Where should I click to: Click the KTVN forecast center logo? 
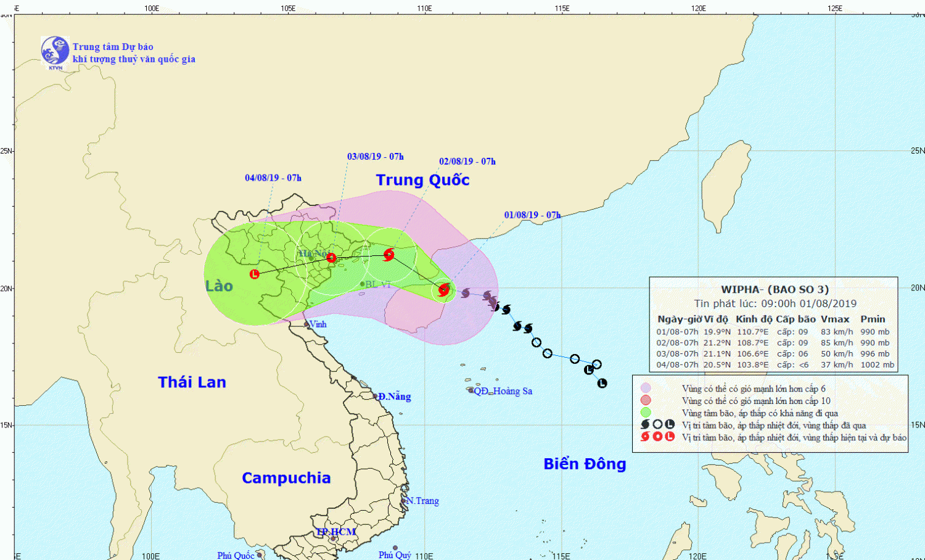coord(55,51)
